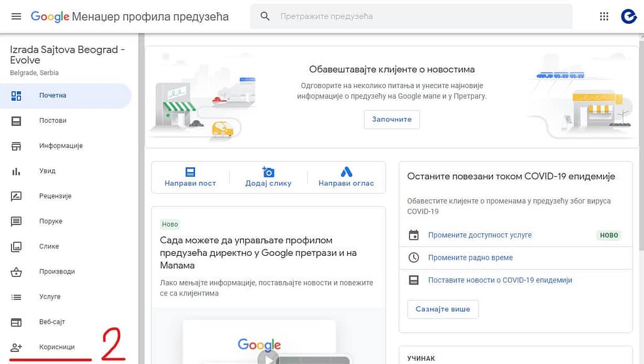Click the Додај слику camera icon

269,172
